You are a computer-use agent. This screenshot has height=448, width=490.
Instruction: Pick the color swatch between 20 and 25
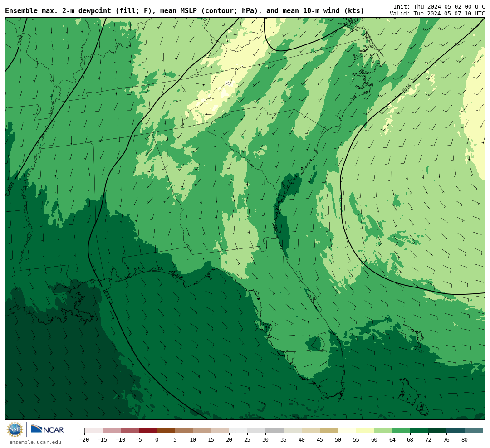click(x=239, y=431)
